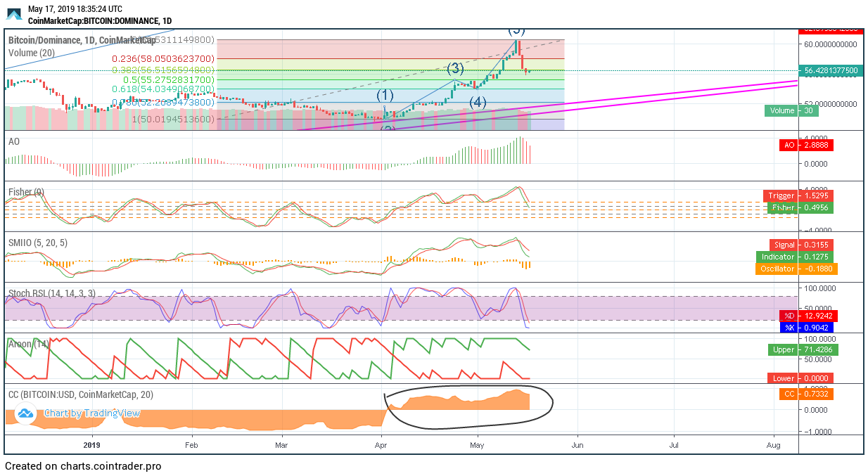Open the Chart by TradingView link
This screenshot has width=868, height=476.
(91, 413)
